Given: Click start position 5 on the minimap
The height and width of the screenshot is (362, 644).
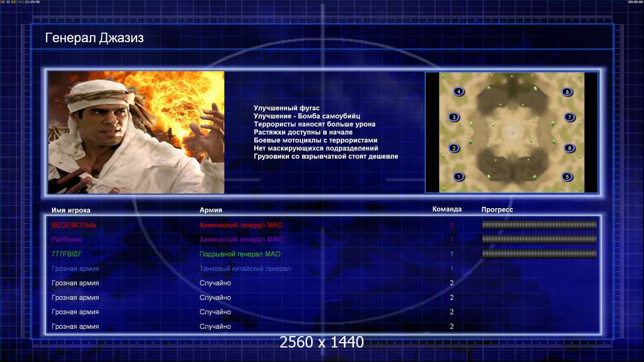Looking at the screenshot, I should [567, 177].
